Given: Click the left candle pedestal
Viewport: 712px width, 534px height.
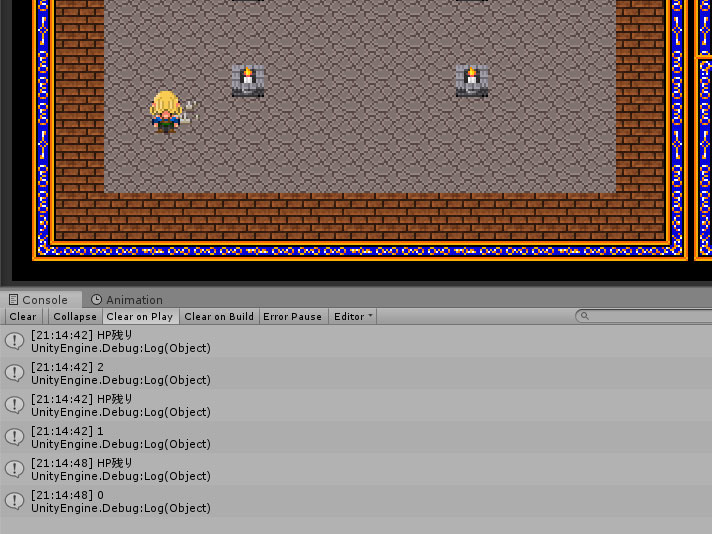Looking at the screenshot, I should (248, 80).
